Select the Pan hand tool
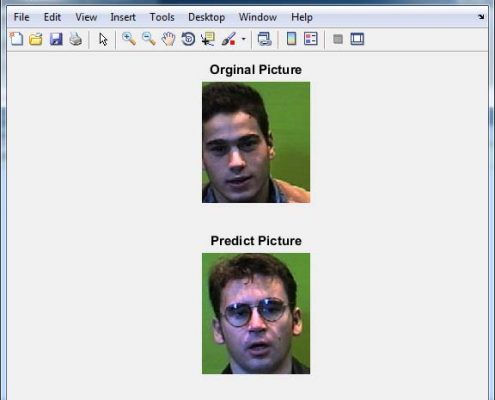The width and height of the screenshot is (495, 400). click(x=169, y=39)
